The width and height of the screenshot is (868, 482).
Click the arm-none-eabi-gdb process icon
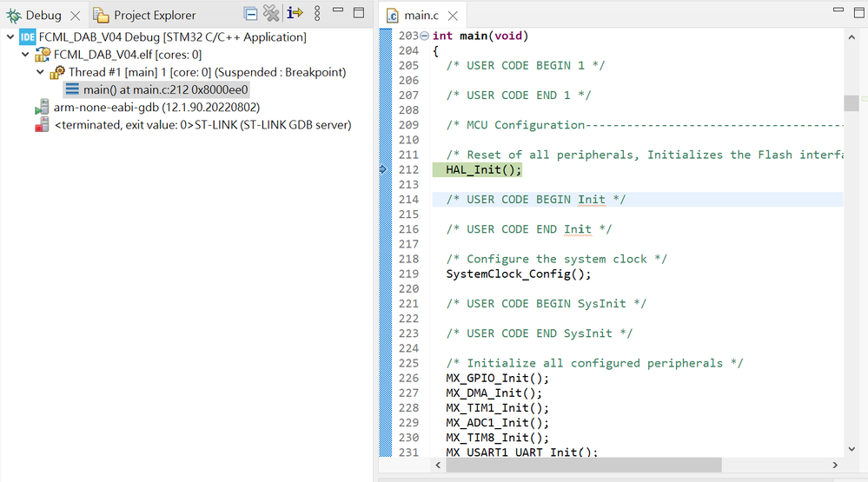click(x=42, y=108)
